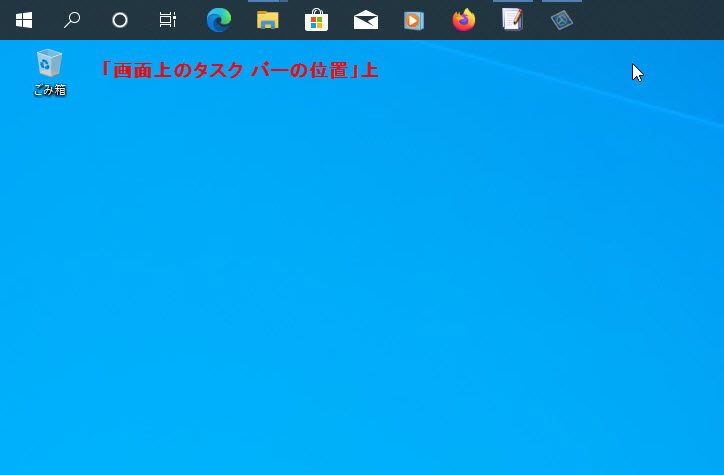Click the running indicator above the editor icon
This screenshot has height=475, width=724.
512,2
